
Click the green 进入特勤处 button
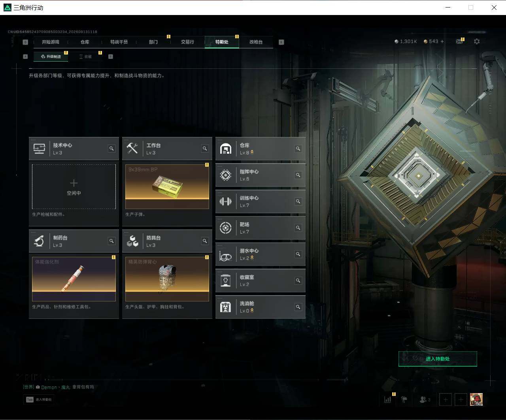pos(438,359)
